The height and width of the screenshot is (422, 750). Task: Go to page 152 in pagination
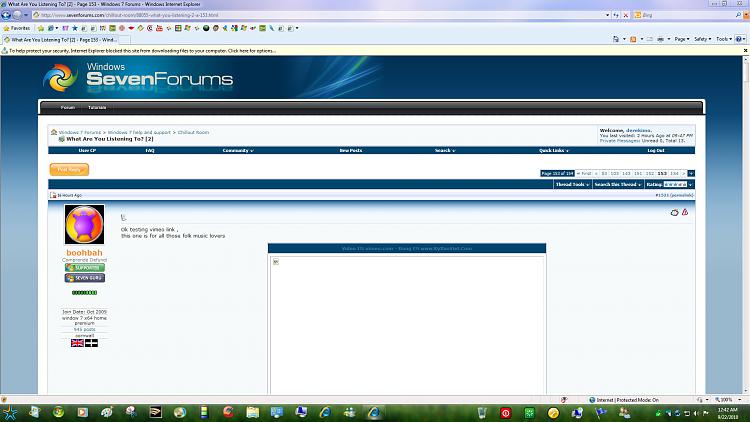pyautogui.click(x=650, y=174)
